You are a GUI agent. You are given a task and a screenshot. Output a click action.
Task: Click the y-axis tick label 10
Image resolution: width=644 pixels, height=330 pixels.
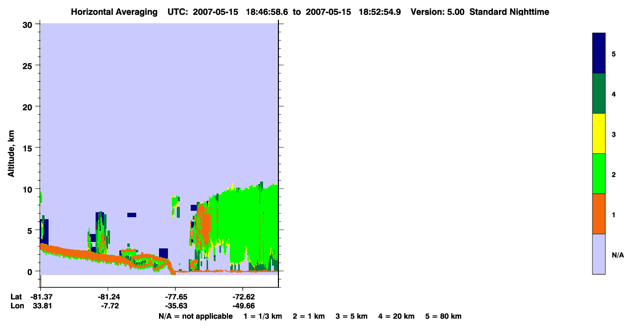coord(29,189)
